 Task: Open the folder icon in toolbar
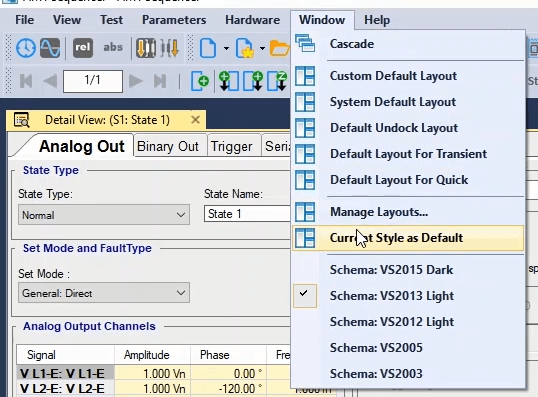279,48
